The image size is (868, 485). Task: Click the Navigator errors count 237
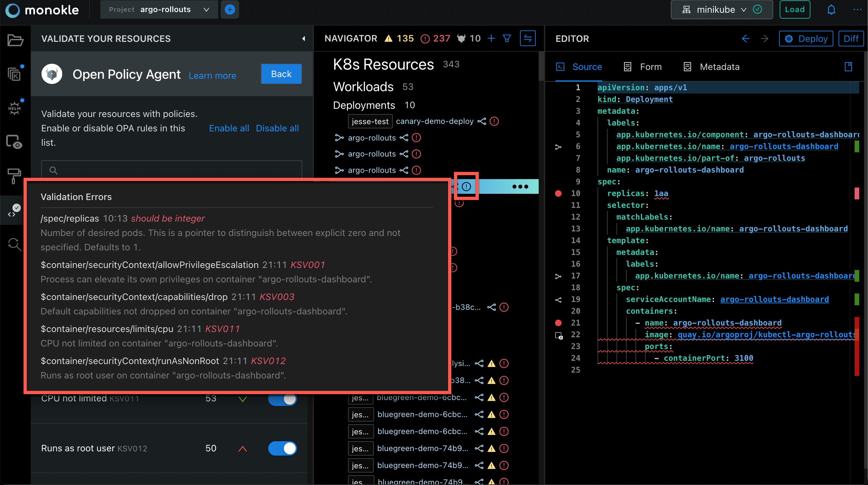[436, 38]
